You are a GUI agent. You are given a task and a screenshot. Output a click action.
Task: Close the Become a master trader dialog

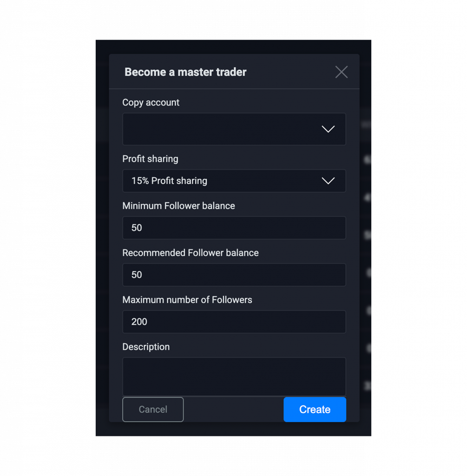click(x=342, y=72)
